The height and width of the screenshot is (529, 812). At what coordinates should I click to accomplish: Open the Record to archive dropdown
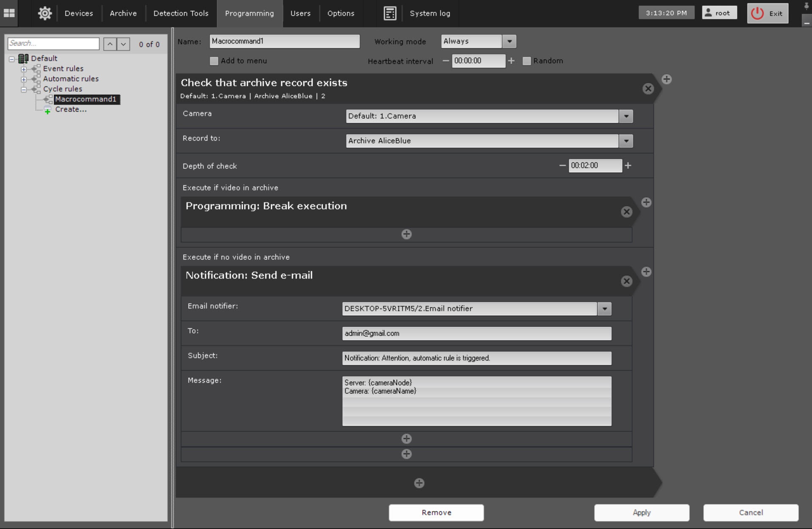[x=625, y=141]
